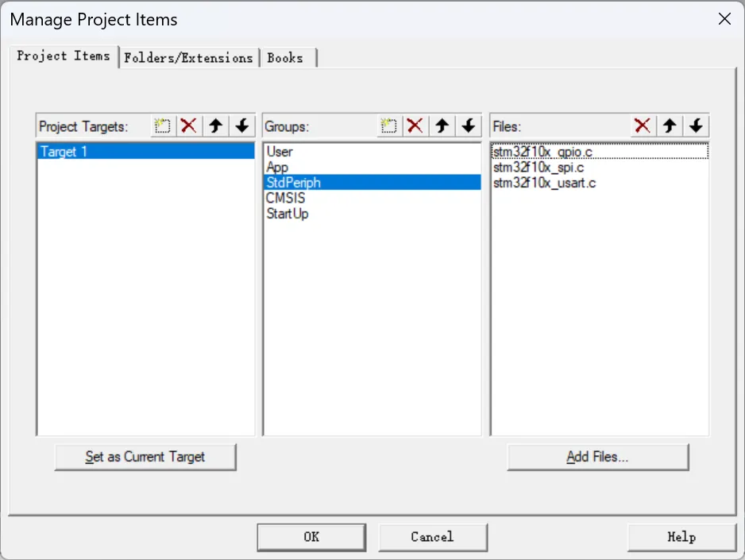Cancel the Manage Project Items dialog
Viewport: 745px width, 560px height.
click(433, 537)
